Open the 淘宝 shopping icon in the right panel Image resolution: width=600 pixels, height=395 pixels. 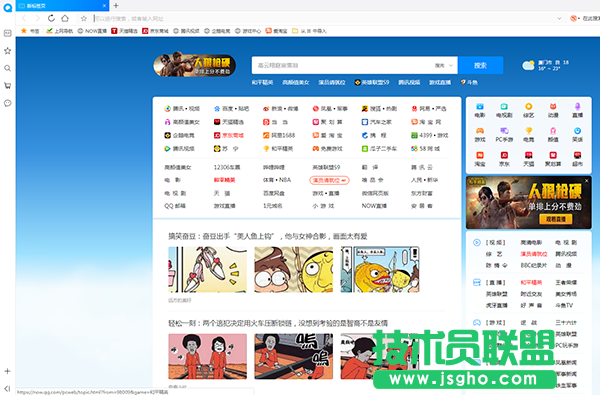(480, 159)
